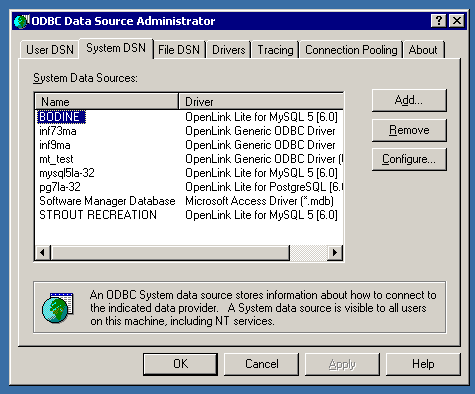Open the Connection Pooling tab
Screen dimensions: 475x394
click(351, 50)
